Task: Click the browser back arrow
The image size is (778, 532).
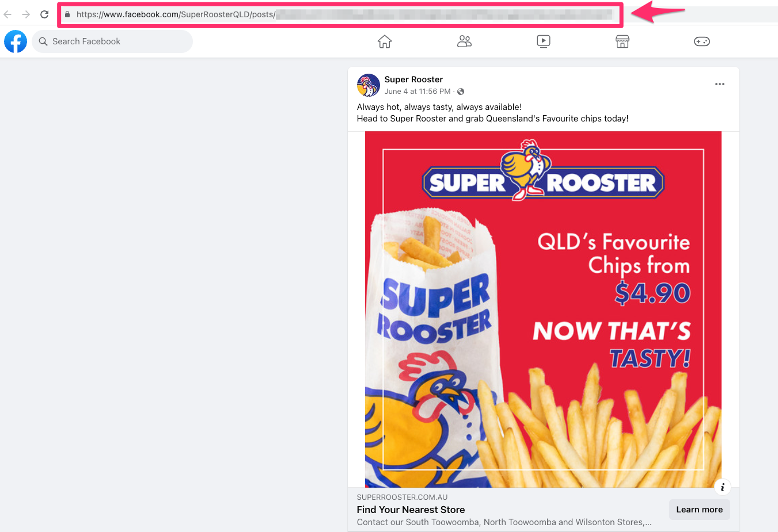Action: point(7,14)
